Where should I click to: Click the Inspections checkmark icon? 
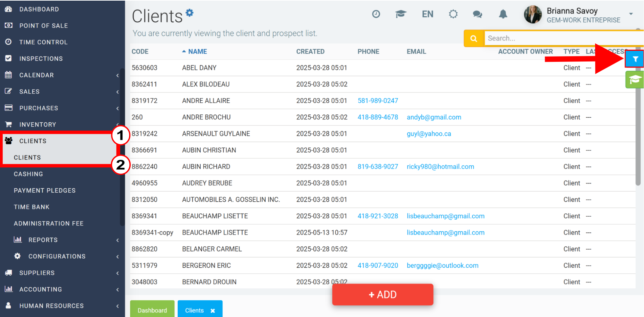pyautogui.click(x=9, y=58)
